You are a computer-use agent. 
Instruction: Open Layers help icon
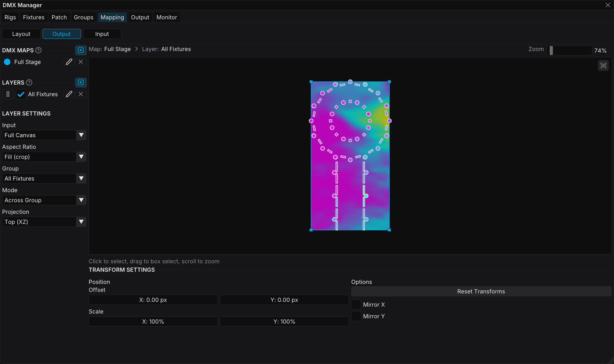point(29,82)
